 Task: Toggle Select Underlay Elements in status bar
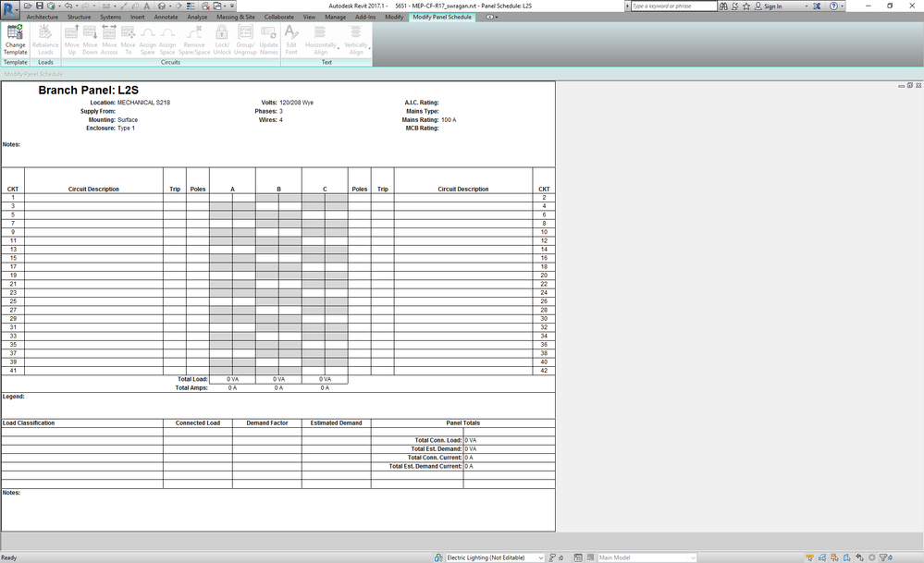(x=822, y=557)
